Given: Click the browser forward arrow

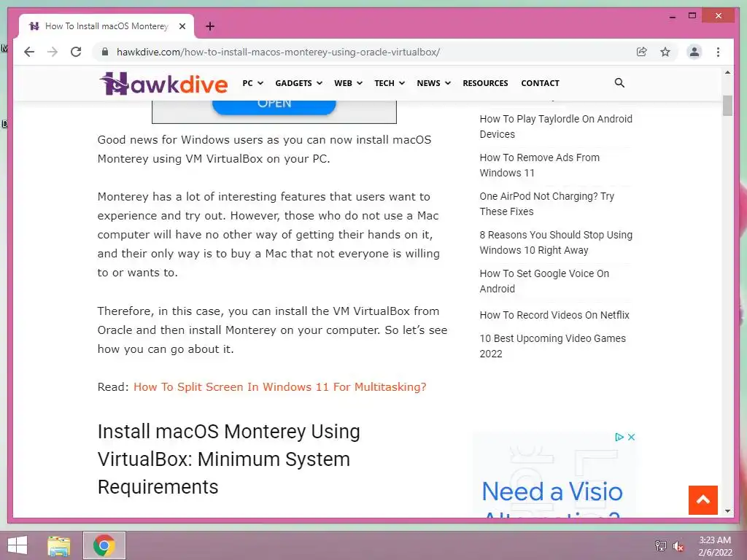Looking at the screenshot, I should 53,52.
